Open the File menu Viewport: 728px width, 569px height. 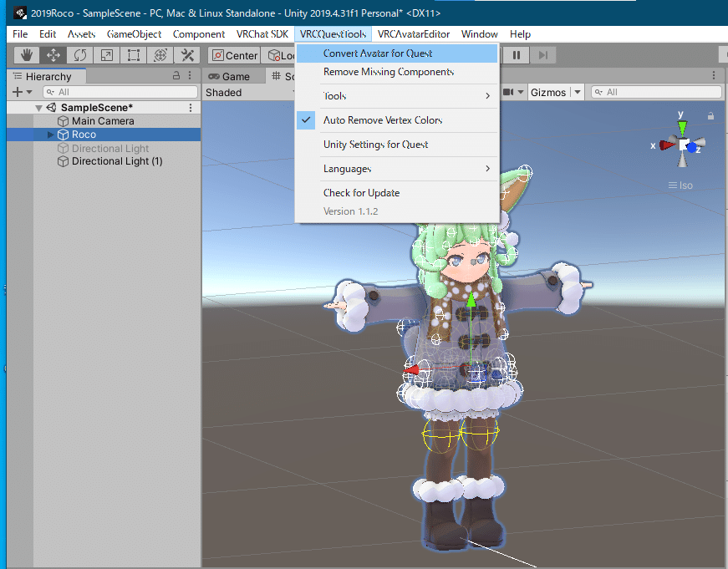(x=20, y=34)
